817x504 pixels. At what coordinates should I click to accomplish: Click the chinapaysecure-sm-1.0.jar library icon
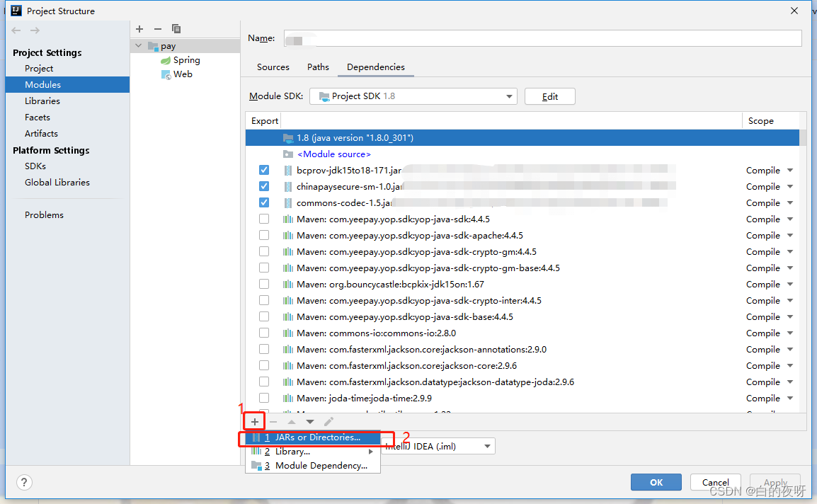(287, 187)
